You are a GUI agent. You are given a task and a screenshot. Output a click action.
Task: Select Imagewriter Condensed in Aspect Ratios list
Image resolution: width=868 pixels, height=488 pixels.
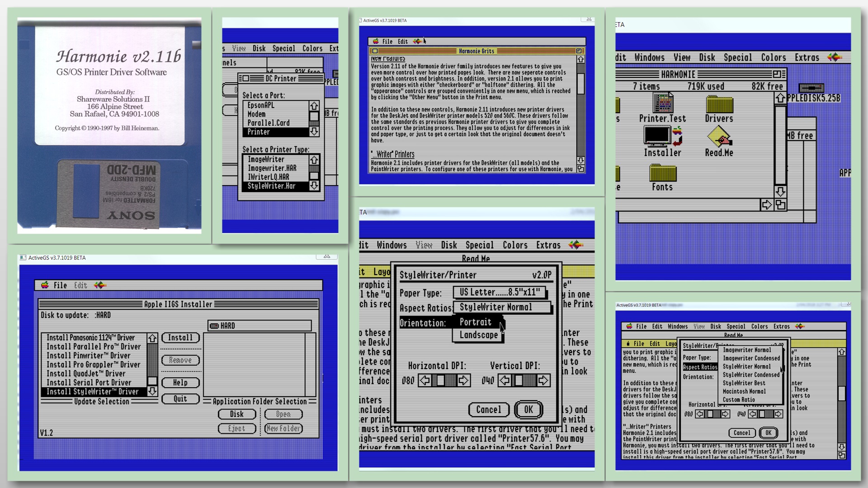coord(751,358)
